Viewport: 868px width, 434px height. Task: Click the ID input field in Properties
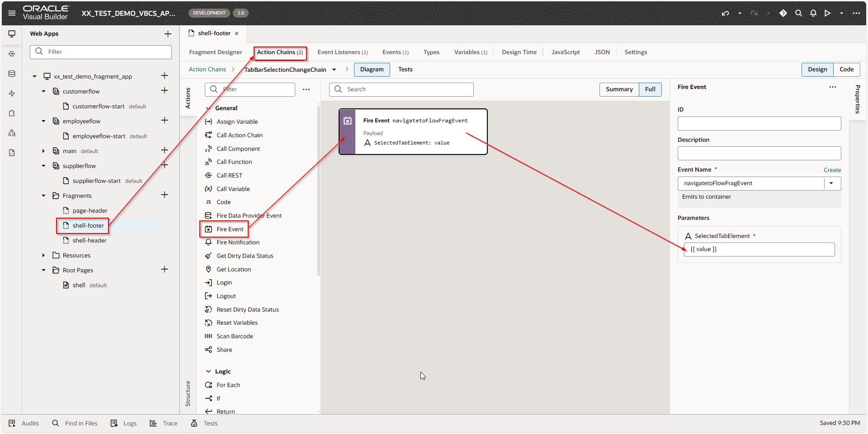coord(759,123)
